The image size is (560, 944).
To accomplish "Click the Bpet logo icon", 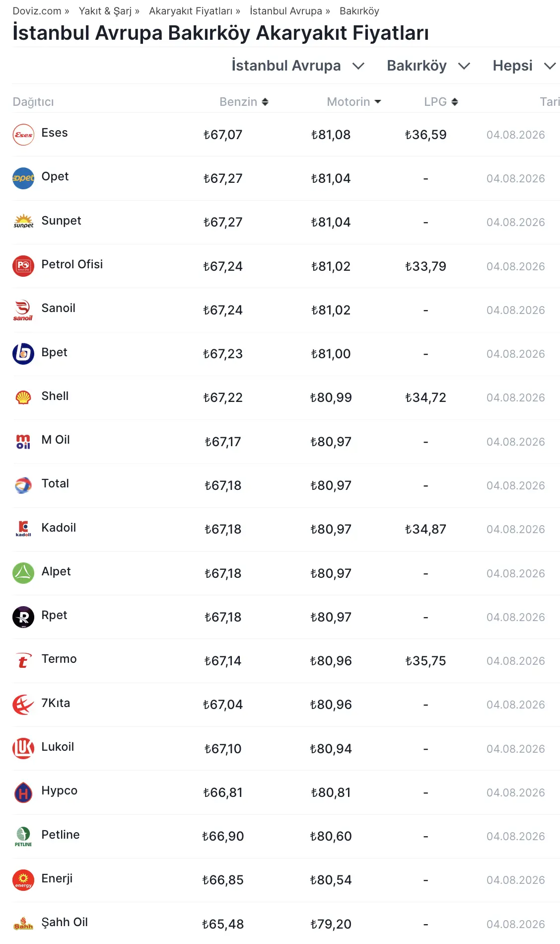I will (23, 354).
